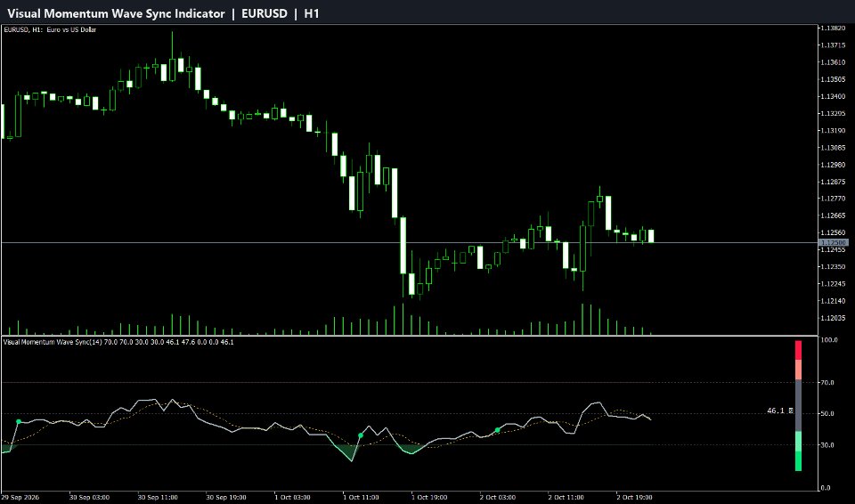
Task: Click the chart title 'Visual Momentum Wave Sync Indicator'
Action: click(x=116, y=13)
